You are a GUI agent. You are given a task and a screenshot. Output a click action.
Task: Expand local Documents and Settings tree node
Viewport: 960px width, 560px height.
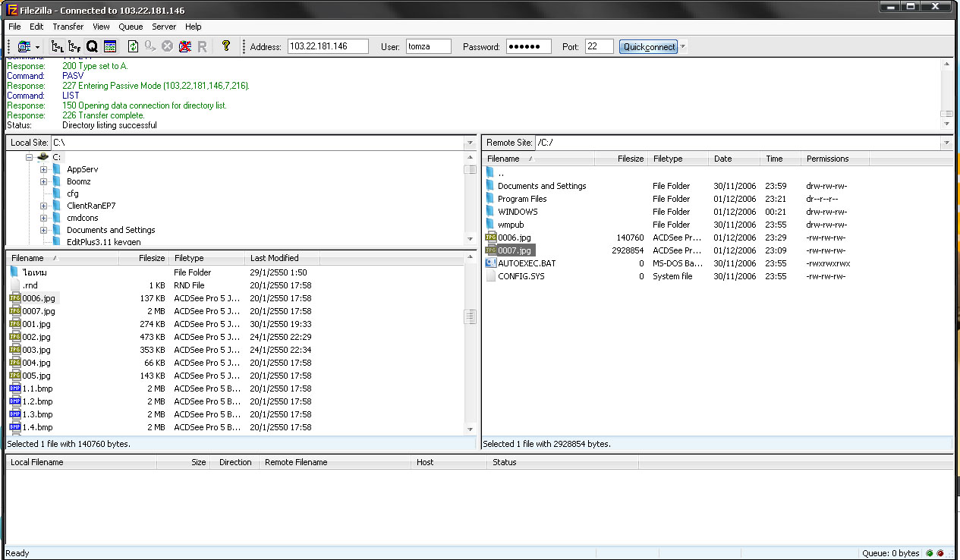pos(44,230)
